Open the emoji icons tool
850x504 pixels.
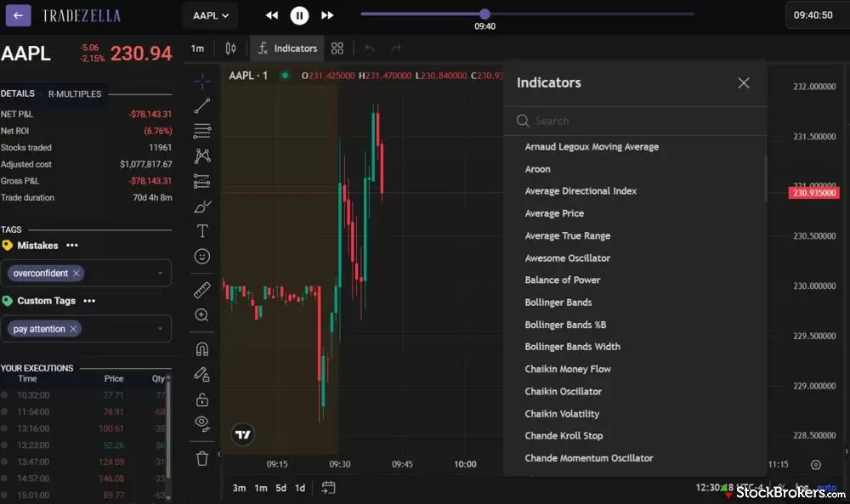tap(202, 256)
